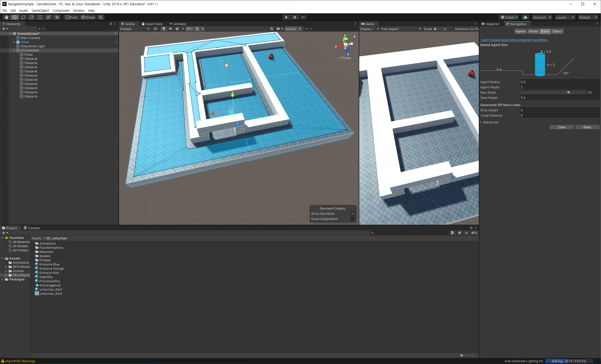The height and width of the screenshot is (364, 601).
Task: Click the Bake button
Action: (587, 127)
